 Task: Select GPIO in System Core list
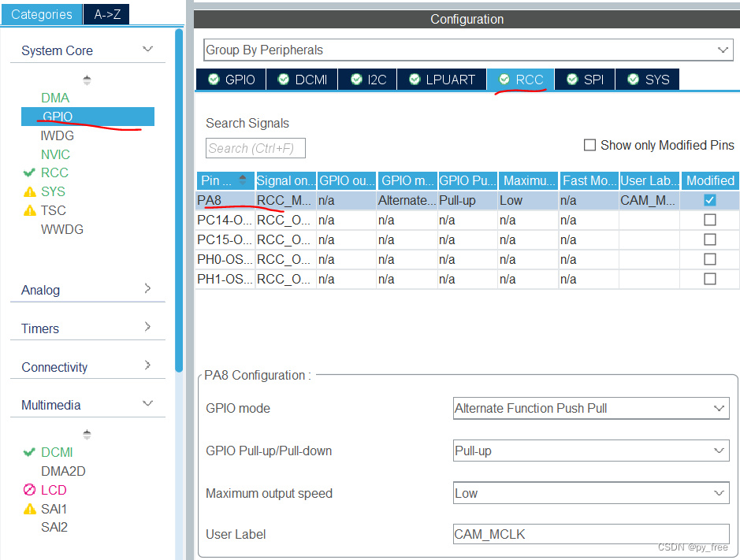pos(87,117)
